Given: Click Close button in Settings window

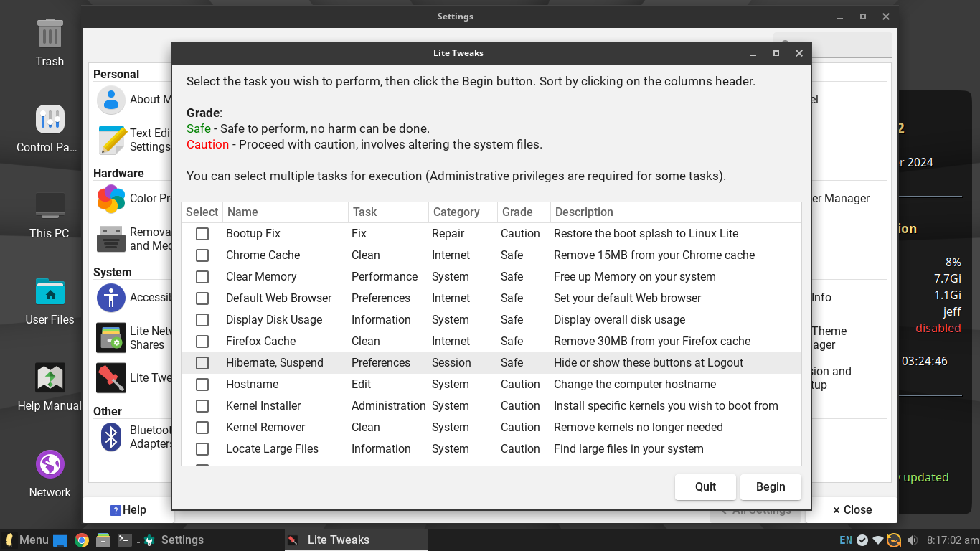Looking at the screenshot, I should (x=852, y=510).
